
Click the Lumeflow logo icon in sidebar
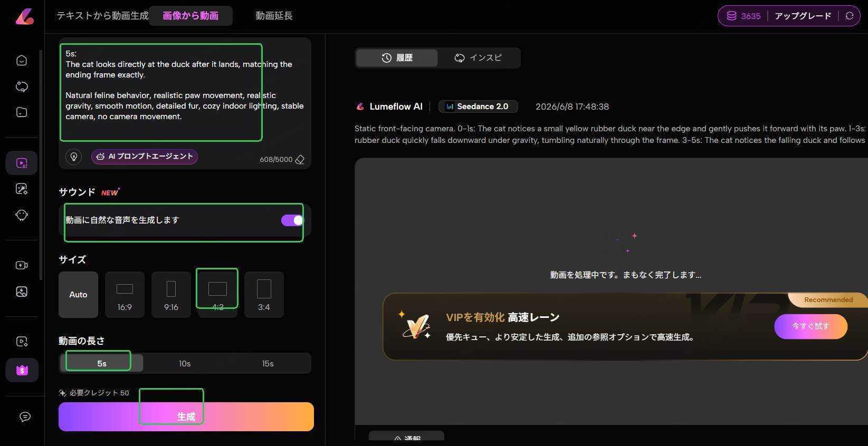tap(24, 16)
